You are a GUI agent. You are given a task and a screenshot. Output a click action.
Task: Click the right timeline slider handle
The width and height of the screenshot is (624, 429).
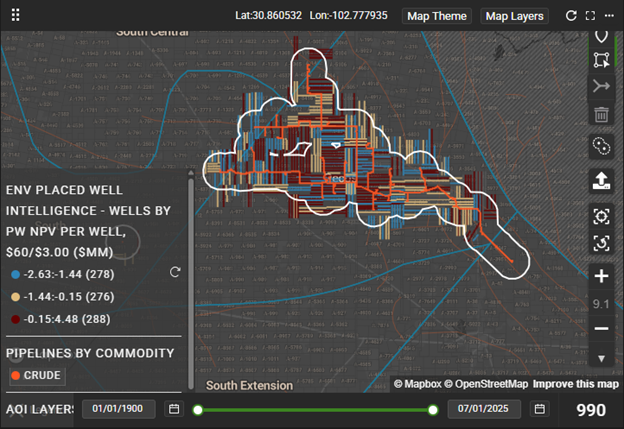pyautogui.click(x=433, y=410)
